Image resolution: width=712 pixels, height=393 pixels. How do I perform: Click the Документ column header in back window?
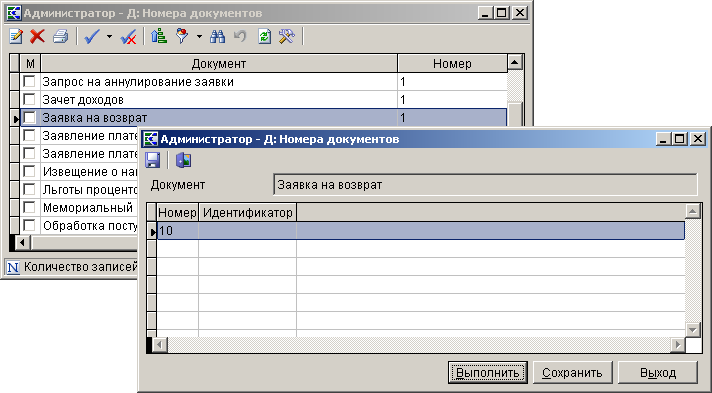219,63
